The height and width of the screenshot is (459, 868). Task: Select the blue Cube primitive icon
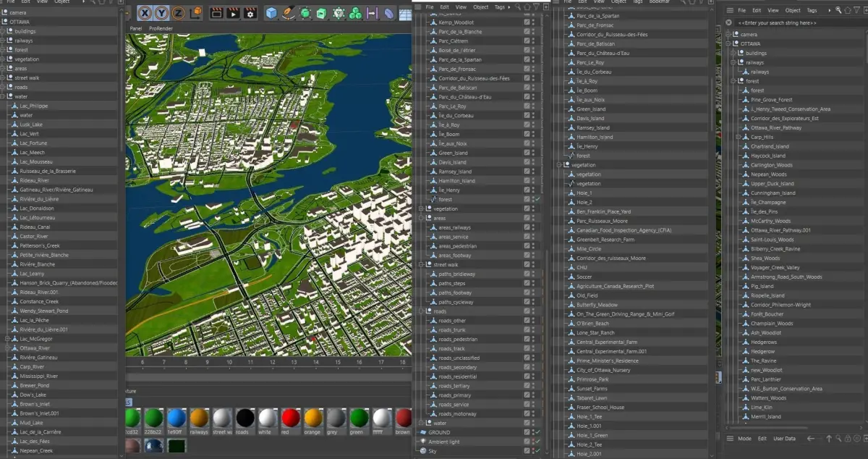pyautogui.click(x=271, y=12)
